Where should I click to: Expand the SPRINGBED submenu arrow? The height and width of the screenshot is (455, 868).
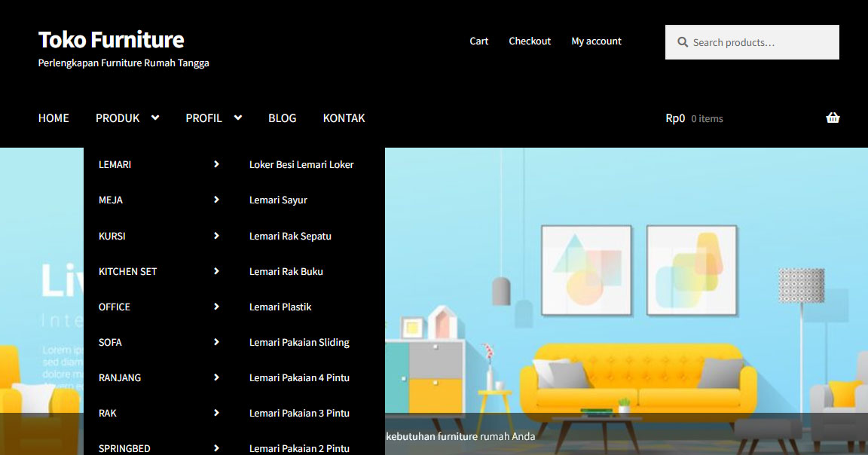[217, 447]
